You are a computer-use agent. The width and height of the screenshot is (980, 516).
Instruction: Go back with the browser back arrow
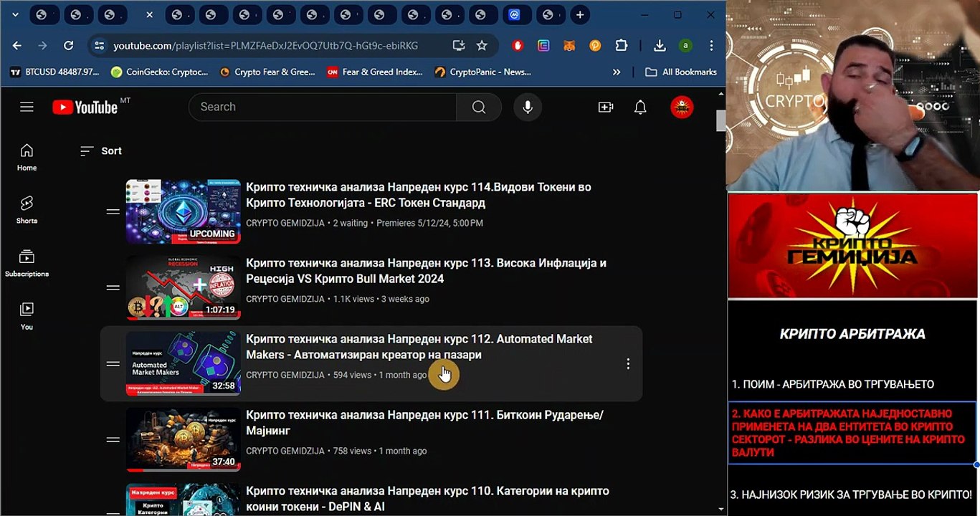click(17, 45)
